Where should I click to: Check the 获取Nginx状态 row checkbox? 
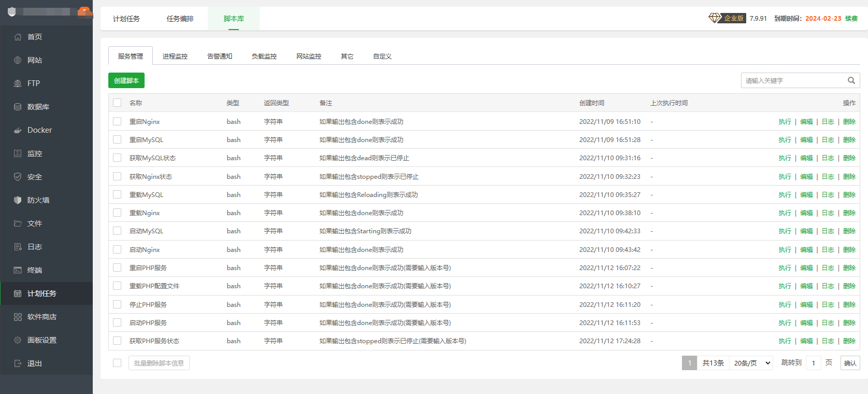point(117,176)
